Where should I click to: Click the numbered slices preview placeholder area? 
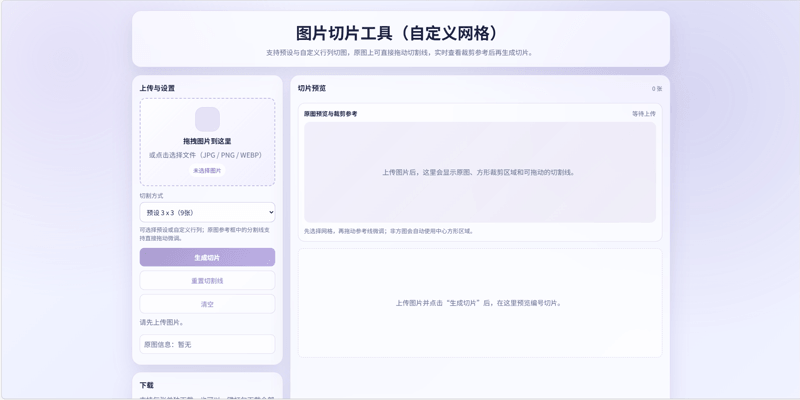[x=480, y=303]
